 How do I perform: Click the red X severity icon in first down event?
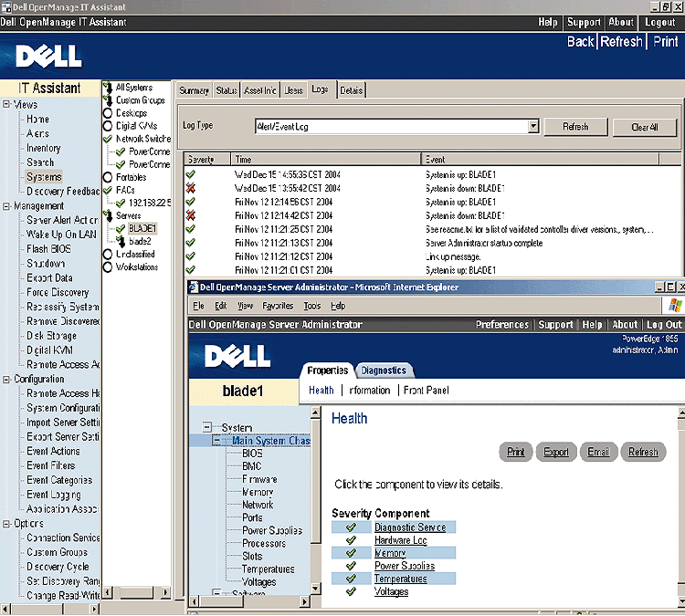[191, 188]
